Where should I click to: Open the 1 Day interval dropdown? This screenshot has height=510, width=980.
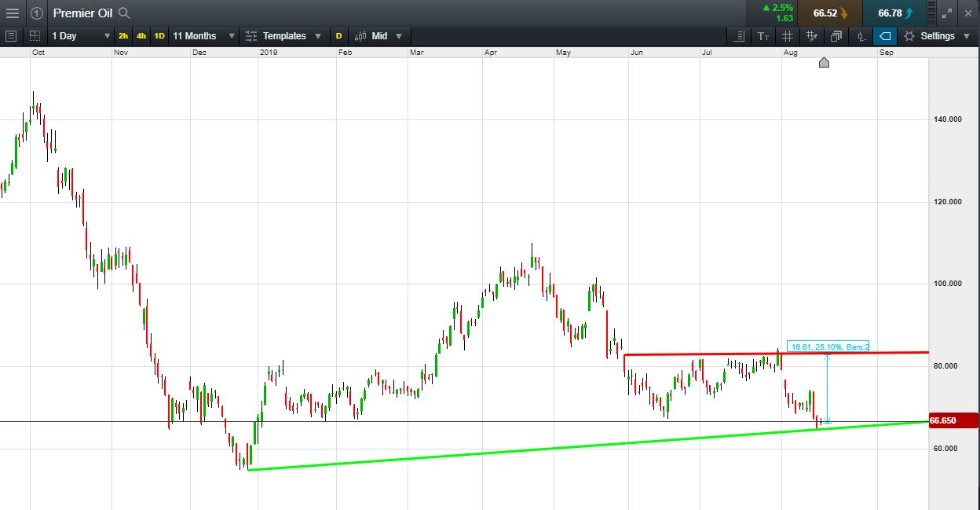coord(81,36)
